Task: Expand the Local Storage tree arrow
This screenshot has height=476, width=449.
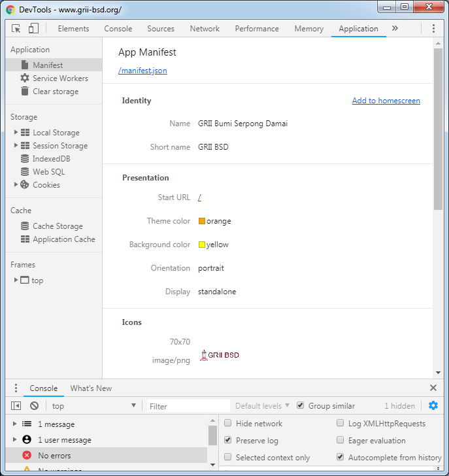Action: point(16,132)
